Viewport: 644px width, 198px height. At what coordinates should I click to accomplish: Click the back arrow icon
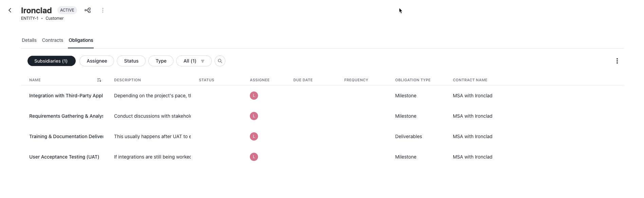tap(10, 10)
